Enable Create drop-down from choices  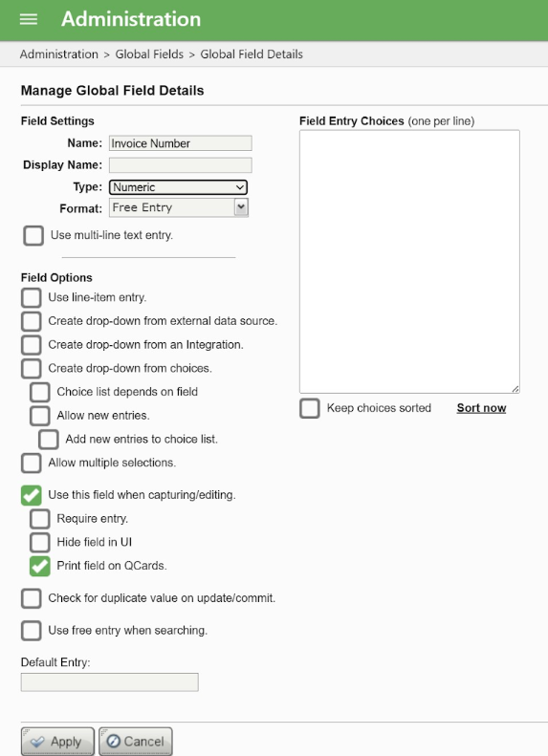[x=31, y=368]
